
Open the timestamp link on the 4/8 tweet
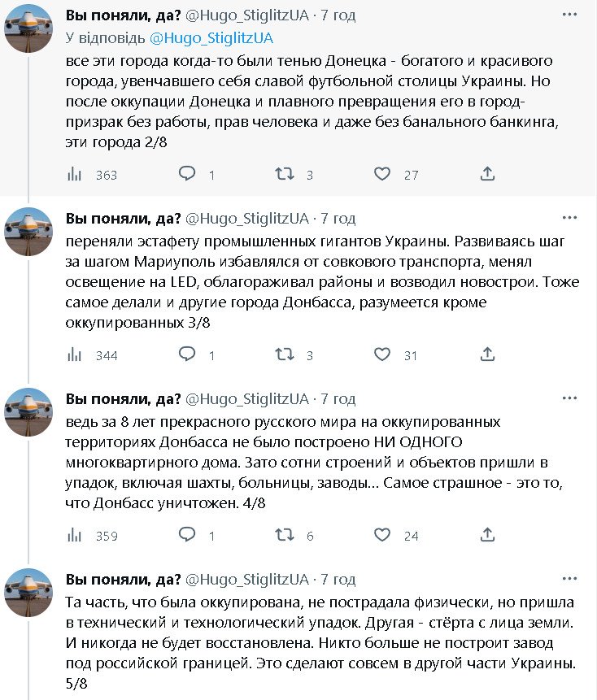coord(338,398)
